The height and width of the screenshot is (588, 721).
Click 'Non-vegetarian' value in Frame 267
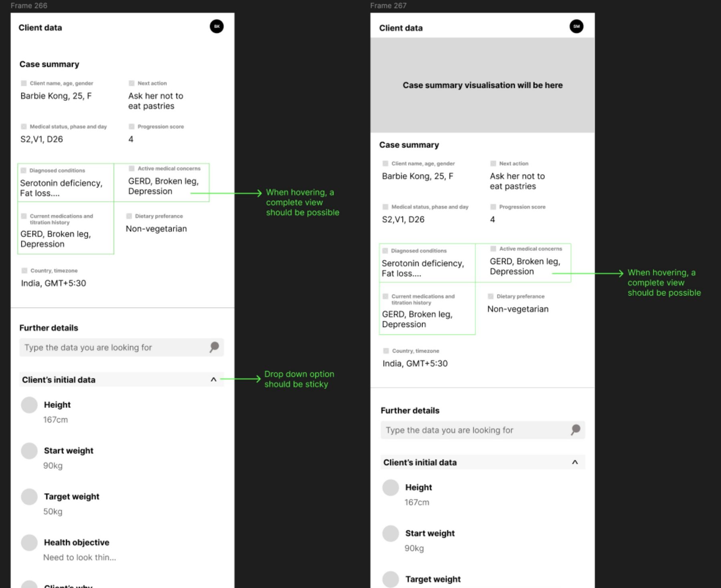coord(518,309)
